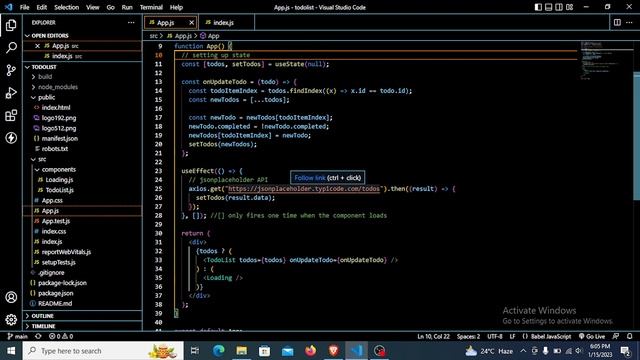Click Go Live in the status bar
This screenshot has width=640, height=360.
(592, 336)
